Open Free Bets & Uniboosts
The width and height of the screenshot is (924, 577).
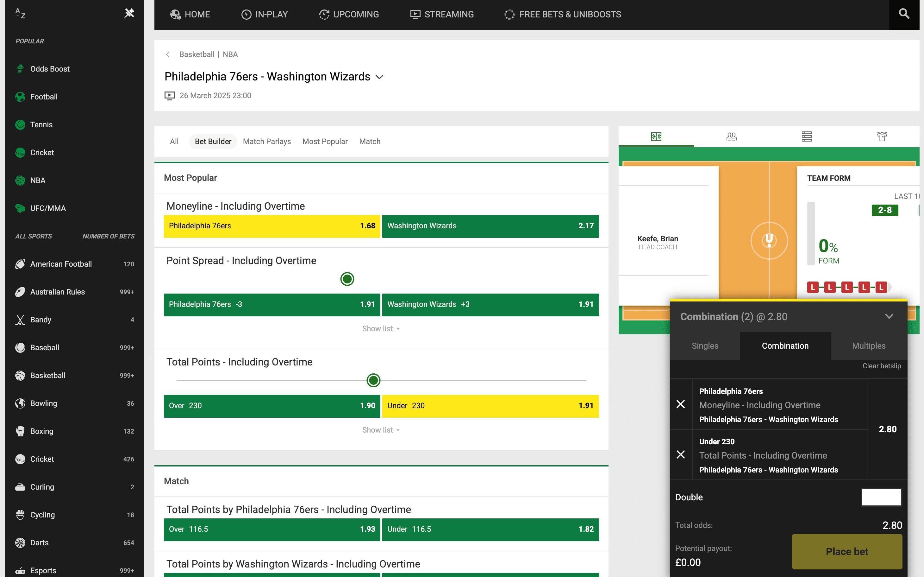(x=563, y=15)
